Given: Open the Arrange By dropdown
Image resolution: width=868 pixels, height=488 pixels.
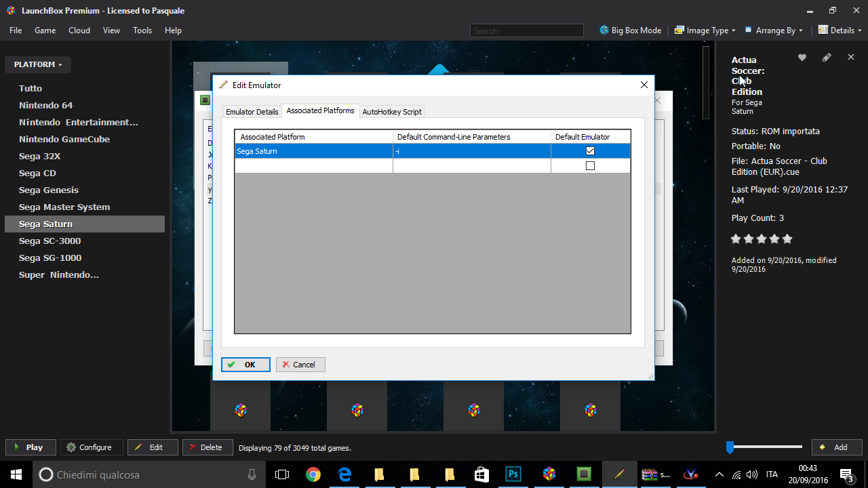Looking at the screenshot, I should pyautogui.click(x=774, y=30).
